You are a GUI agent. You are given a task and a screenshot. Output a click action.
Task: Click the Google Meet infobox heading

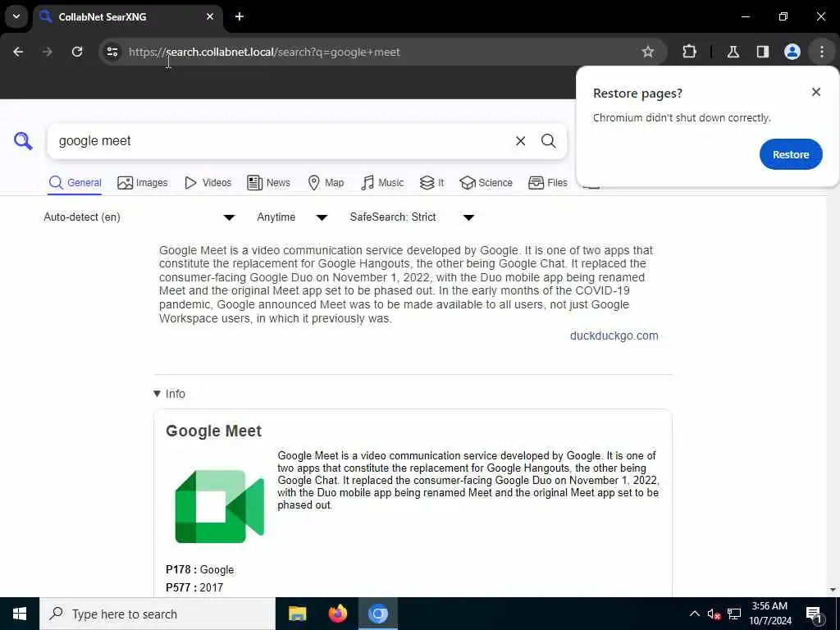[214, 431]
